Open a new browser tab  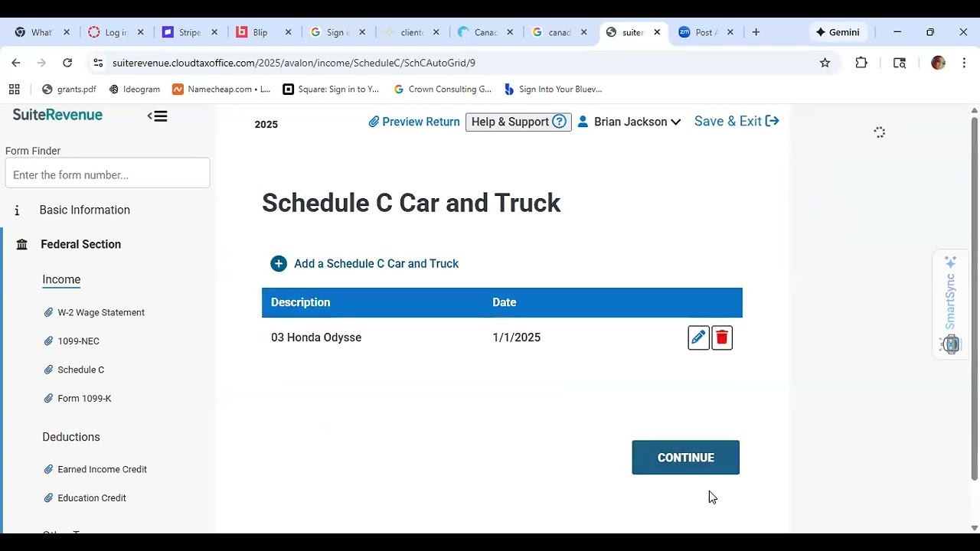(x=756, y=32)
